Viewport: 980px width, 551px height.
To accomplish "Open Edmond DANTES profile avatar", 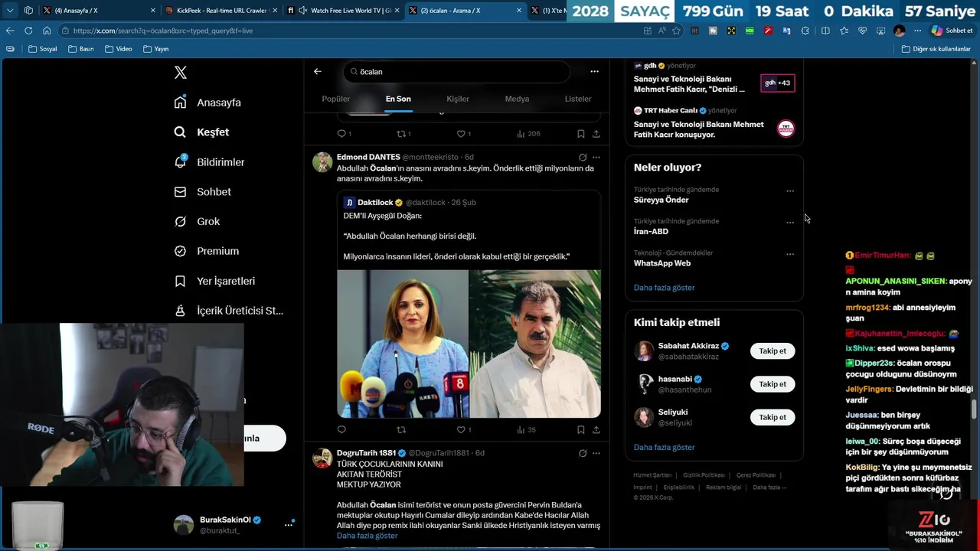I will click(x=322, y=162).
